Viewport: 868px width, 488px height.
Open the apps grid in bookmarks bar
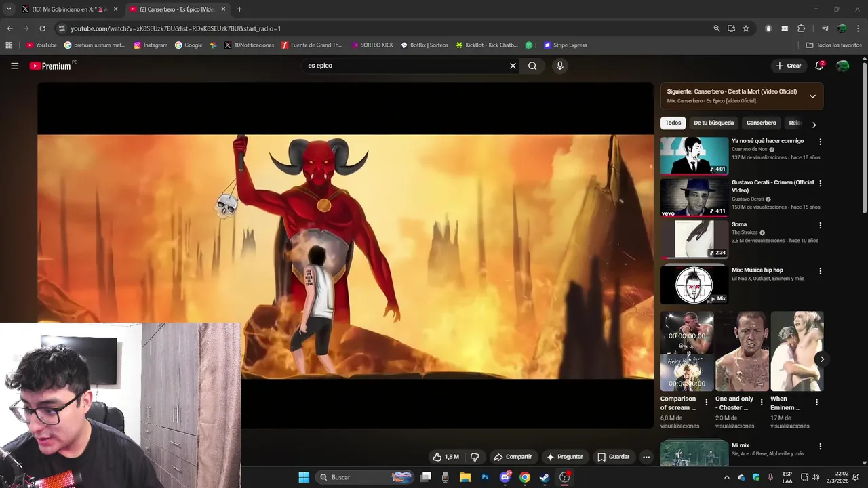pos(9,45)
